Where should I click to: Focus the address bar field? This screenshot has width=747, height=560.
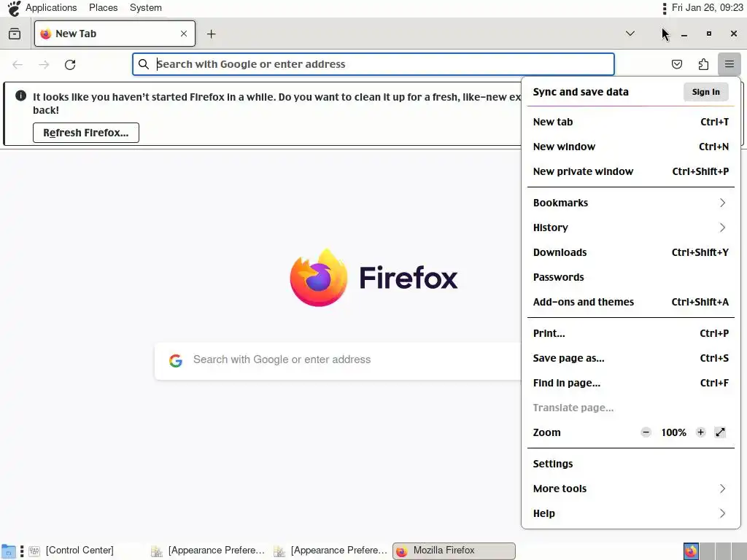(x=373, y=64)
